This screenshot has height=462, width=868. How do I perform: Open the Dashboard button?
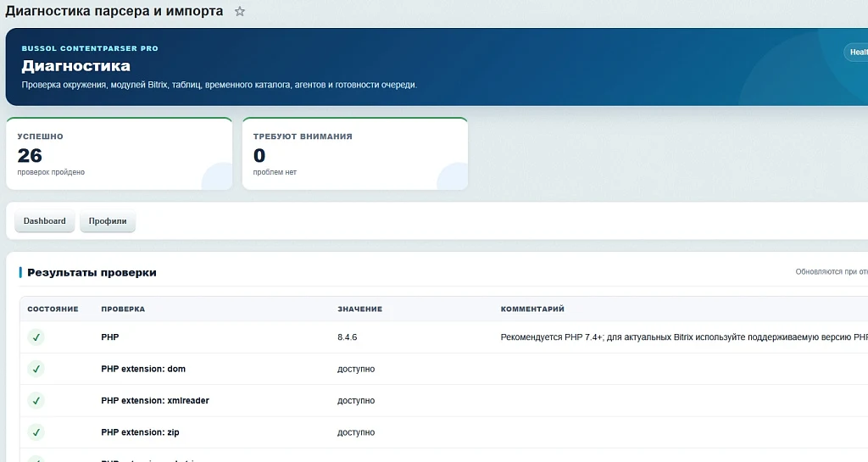pos(44,221)
